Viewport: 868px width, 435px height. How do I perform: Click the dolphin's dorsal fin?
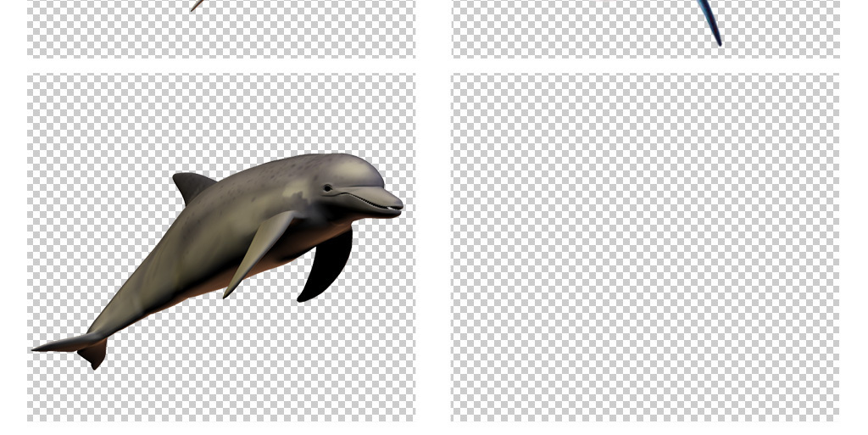click(x=192, y=185)
